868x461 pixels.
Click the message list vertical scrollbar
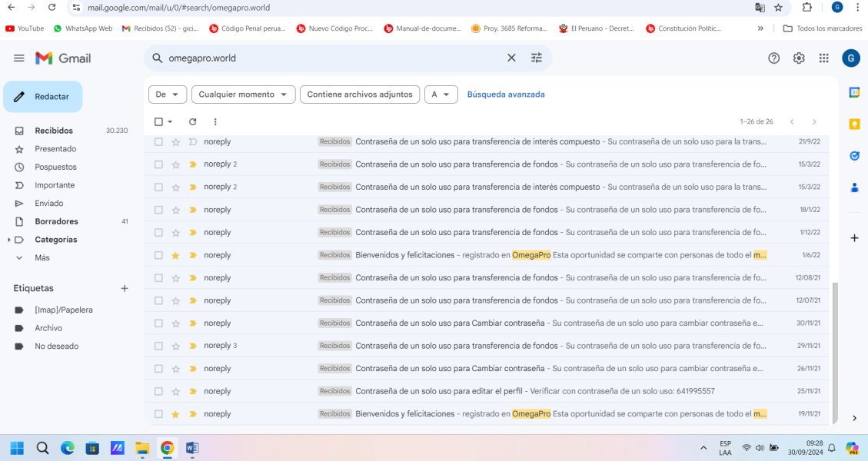[x=836, y=352]
